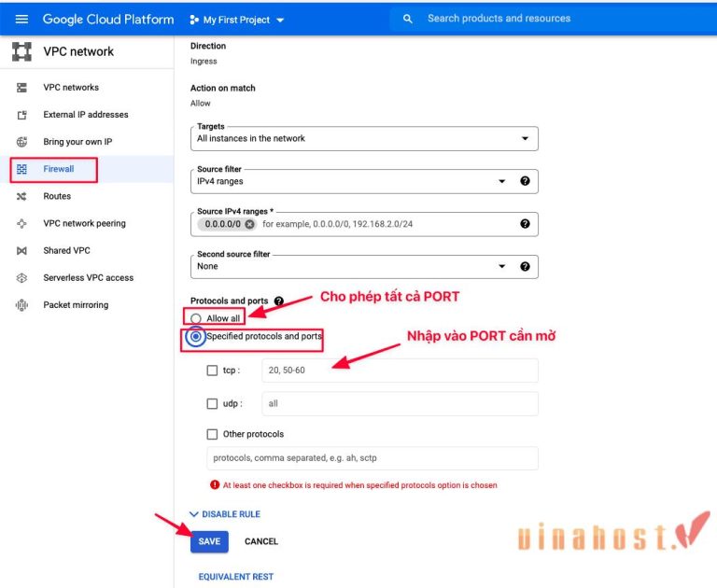Select the Allow all radio button
Screen dimensions: 717x588
pos(196,319)
